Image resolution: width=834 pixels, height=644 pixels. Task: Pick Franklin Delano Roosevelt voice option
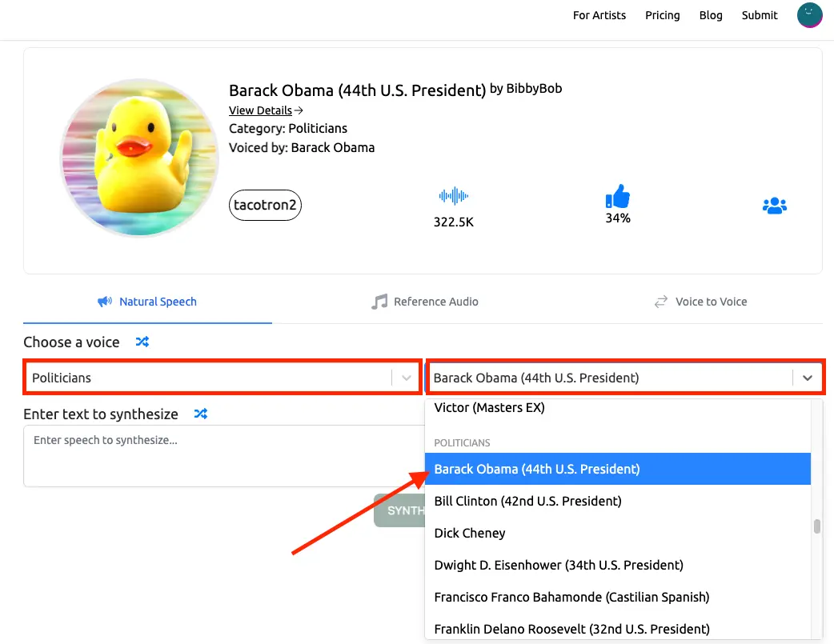pyautogui.click(x=618, y=628)
